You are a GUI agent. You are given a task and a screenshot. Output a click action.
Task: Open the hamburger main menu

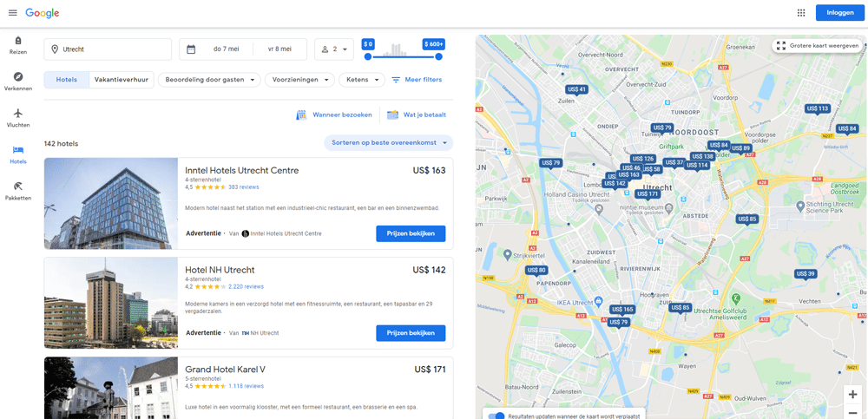pos(13,13)
